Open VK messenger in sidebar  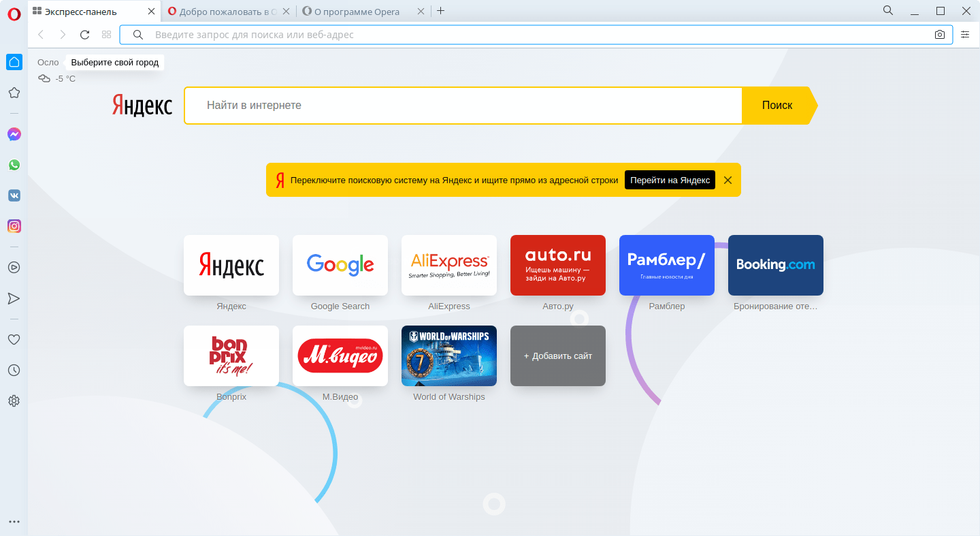pyautogui.click(x=14, y=195)
